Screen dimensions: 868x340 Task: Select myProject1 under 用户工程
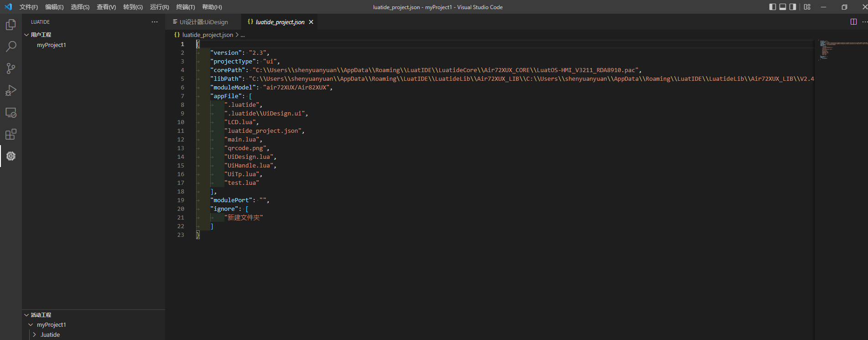[52, 45]
